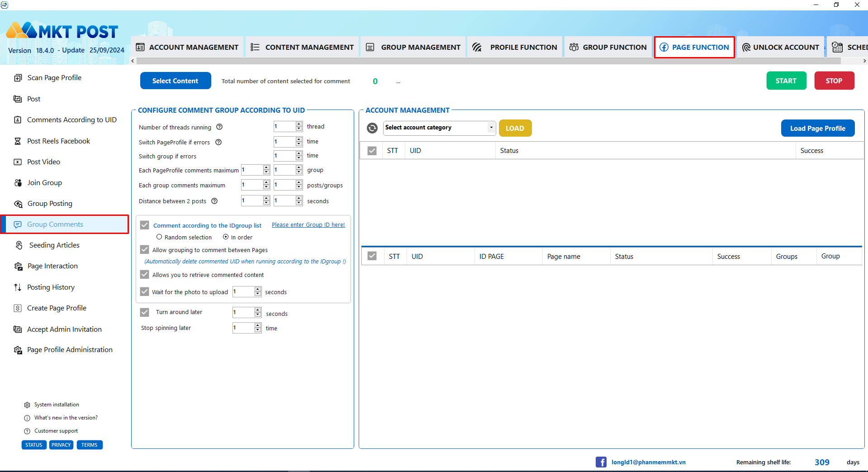Click the help icon next to threads running
Image resolution: width=868 pixels, height=472 pixels.
[x=219, y=127]
